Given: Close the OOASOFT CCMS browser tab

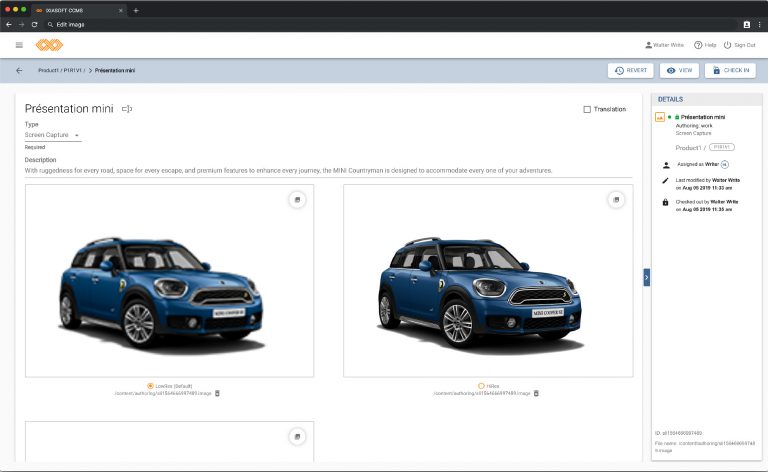Looking at the screenshot, I should click(x=120, y=10).
